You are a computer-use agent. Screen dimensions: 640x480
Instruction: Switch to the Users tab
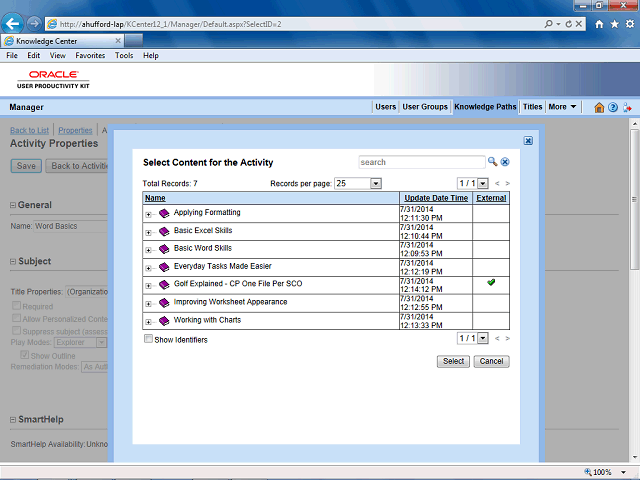point(385,107)
